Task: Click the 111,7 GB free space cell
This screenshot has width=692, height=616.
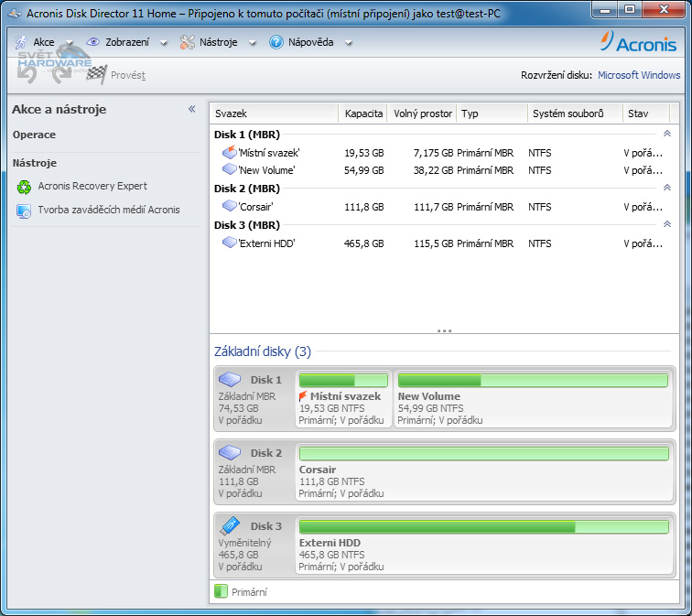Action: pyautogui.click(x=433, y=207)
